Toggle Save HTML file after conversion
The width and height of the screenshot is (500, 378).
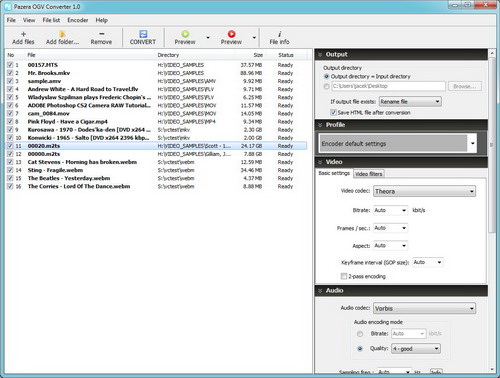pyautogui.click(x=333, y=112)
